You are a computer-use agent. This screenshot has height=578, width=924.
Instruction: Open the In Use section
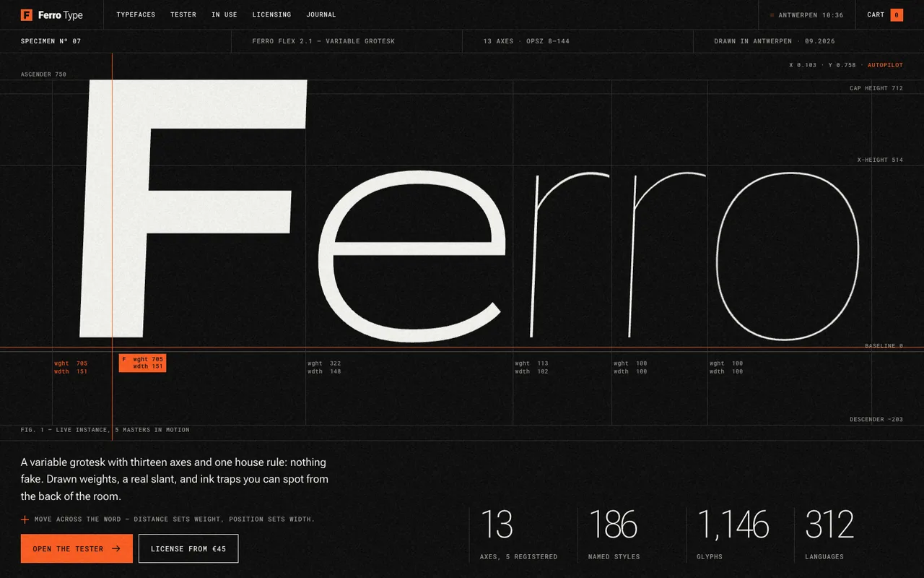coord(225,14)
